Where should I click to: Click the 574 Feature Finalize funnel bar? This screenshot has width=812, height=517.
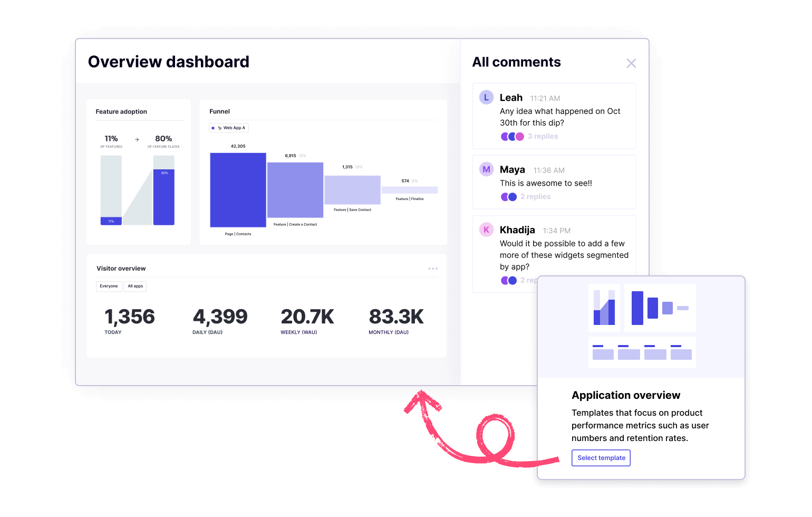(x=410, y=190)
